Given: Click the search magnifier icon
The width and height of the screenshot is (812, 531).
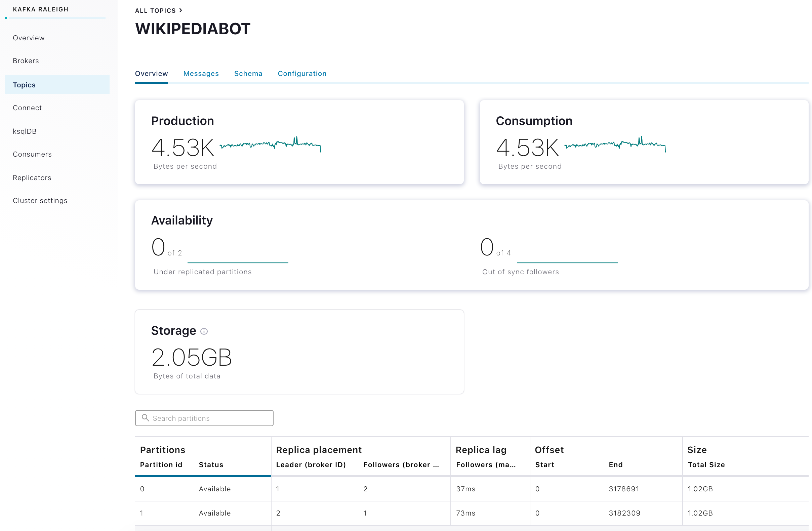Looking at the screenshot, I should [x=145, y=418].
